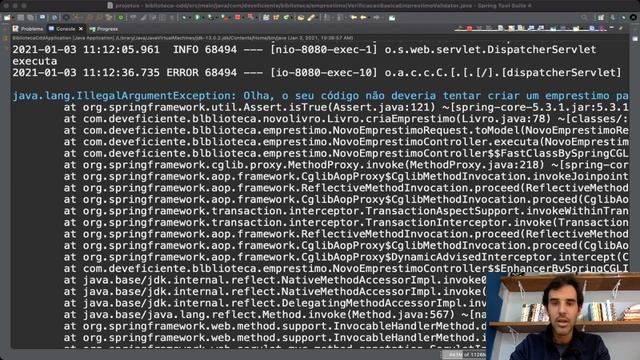Open the Forward history dropdown arrow

pos(382,18)
